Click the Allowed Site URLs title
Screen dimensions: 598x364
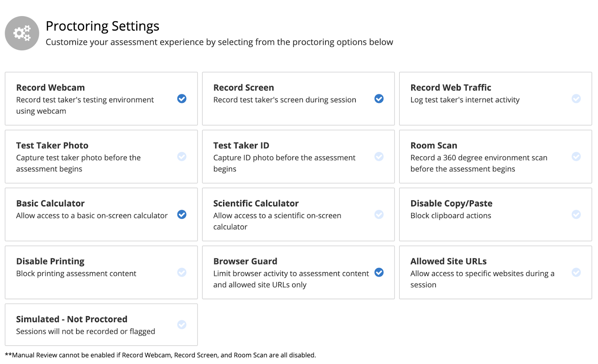click(449, 261)
